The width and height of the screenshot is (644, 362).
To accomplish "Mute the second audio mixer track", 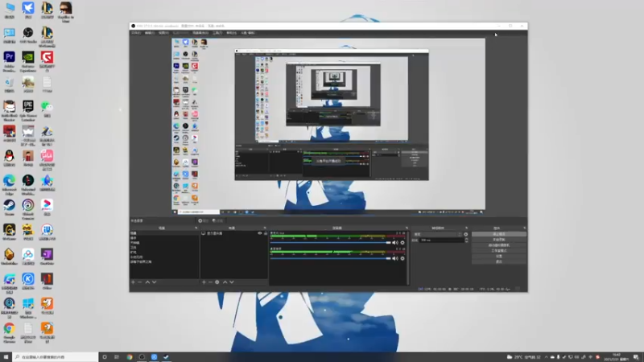I will tap(394, 258).
